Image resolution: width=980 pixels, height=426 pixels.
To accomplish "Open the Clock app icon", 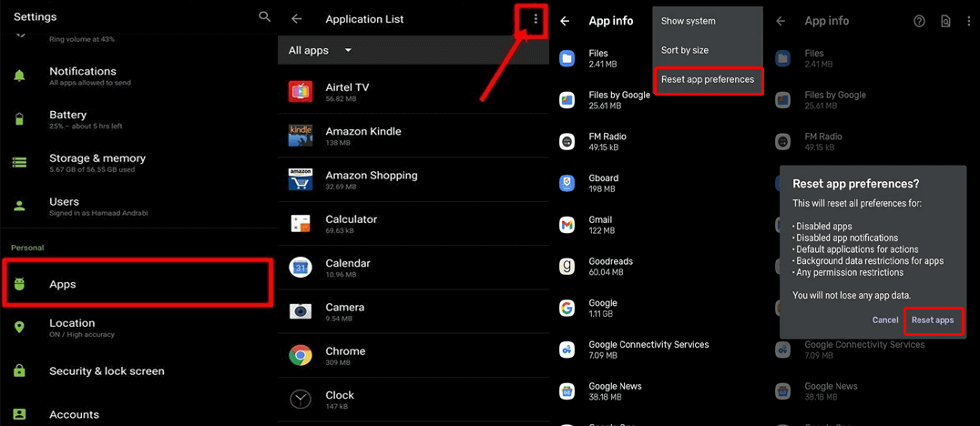I will pyautogui.click(x=300, y=399).
